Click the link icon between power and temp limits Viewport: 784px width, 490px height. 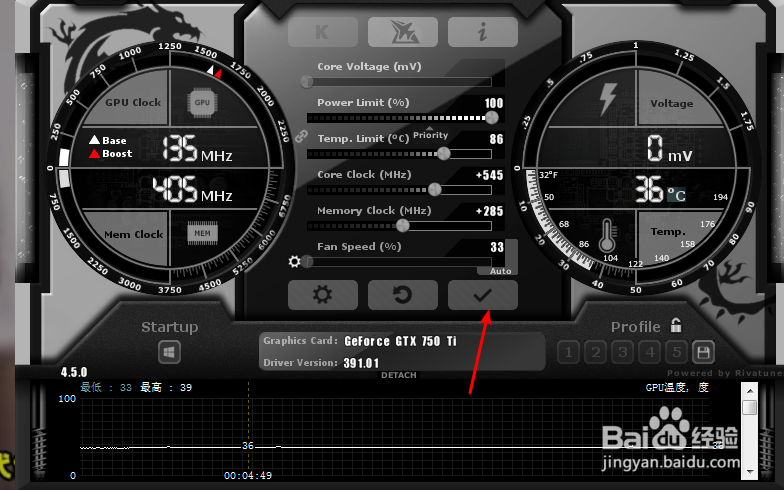(x=301, y=136)
